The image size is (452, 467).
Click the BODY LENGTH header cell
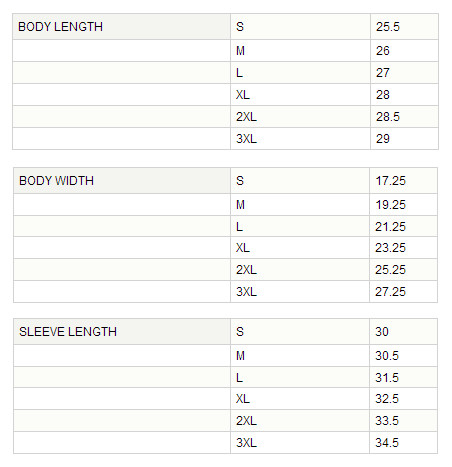[122, 27]
